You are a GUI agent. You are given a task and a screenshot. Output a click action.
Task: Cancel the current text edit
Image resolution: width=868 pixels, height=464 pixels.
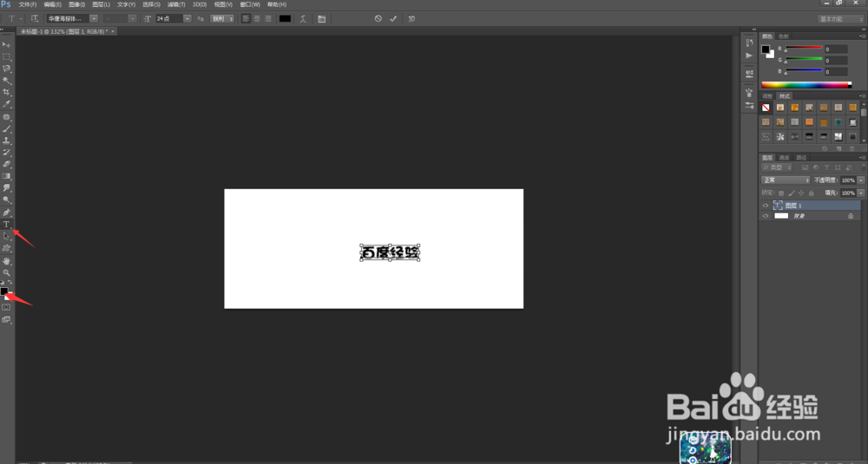[x=378, y=18]
